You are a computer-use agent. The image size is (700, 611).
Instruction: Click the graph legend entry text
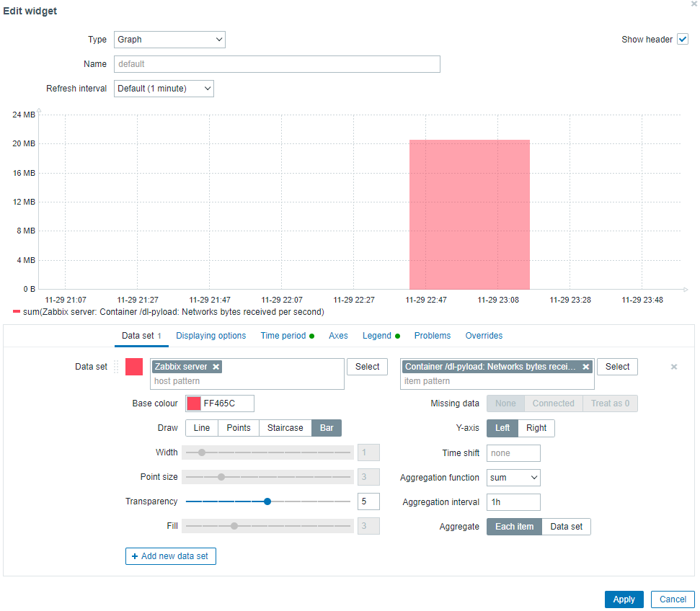[173, 312]
